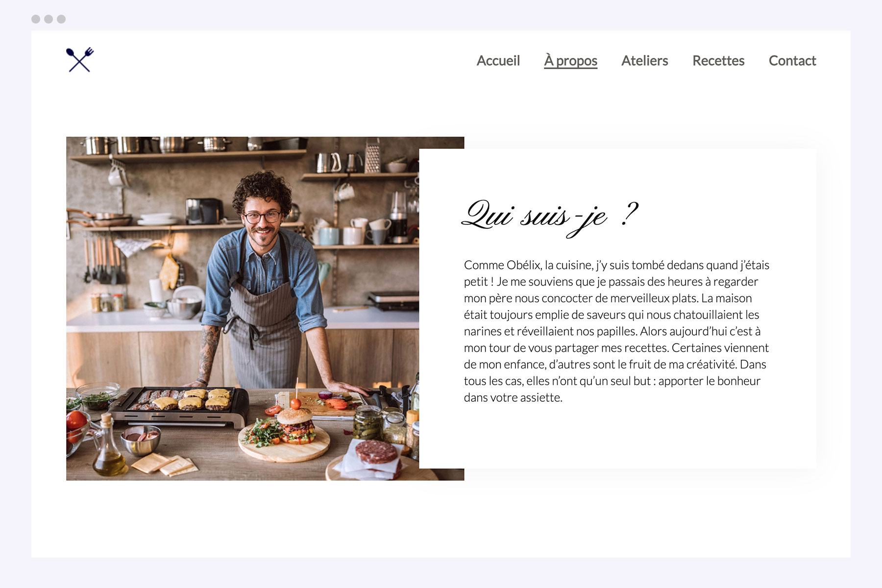Click the middle gray window dot
This screenshot has height=588, width=882.
click(x=49, y=19)
